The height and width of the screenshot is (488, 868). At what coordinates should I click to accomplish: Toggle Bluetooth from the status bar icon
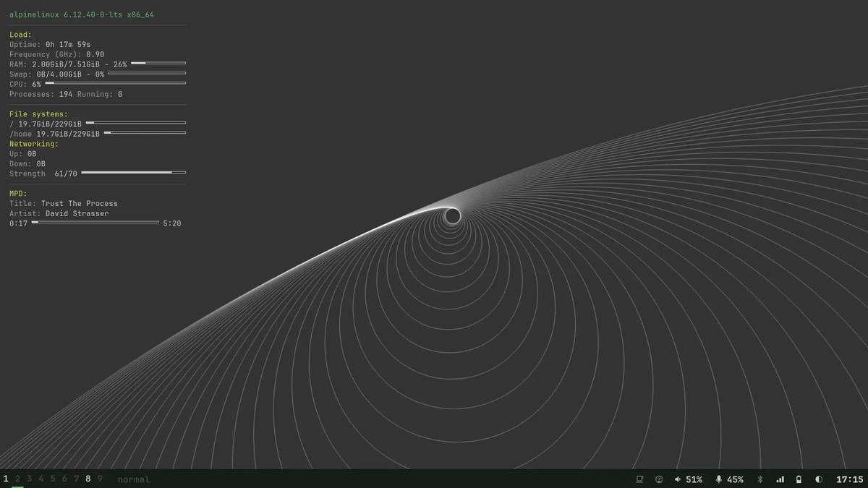point(759,479)
